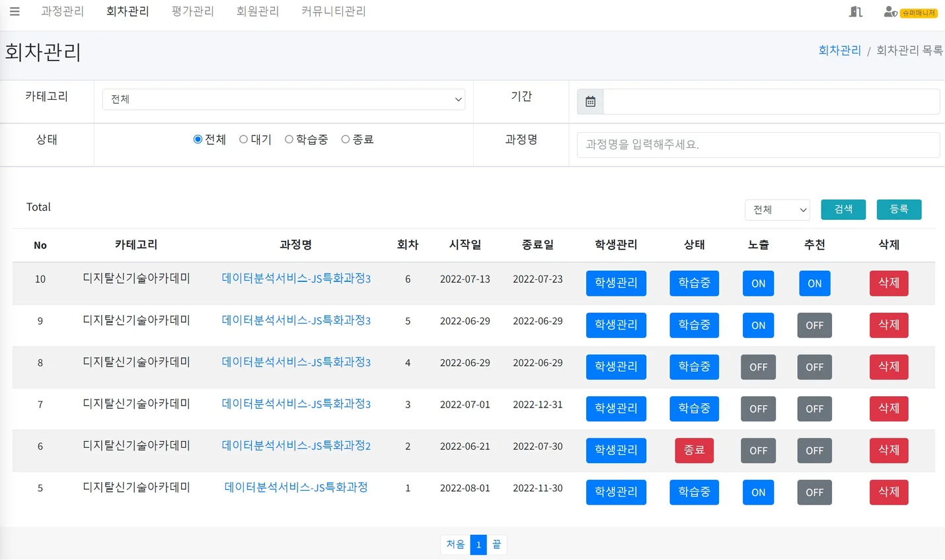Screen dimensions: 945x560
Task: Click the 회차관리 breadcrumb link
Action: [x=839, y=50]
